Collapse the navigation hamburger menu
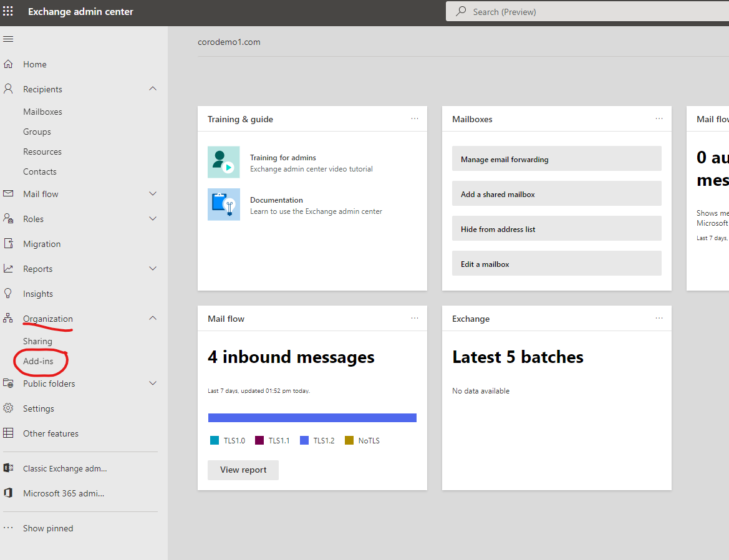Screen dimensions: 729x560 8,39
